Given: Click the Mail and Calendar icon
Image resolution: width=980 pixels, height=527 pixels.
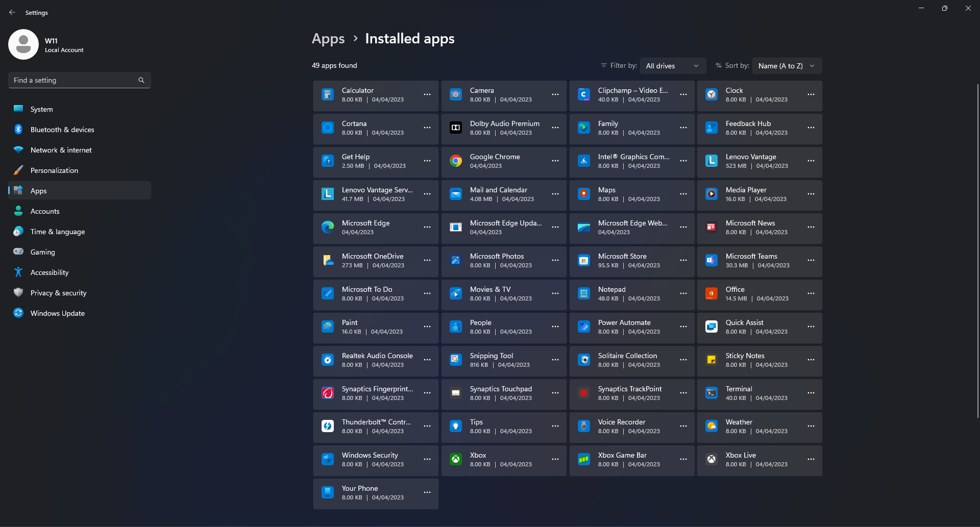Looking at the screenshot, I should click(x=456, y=194).
